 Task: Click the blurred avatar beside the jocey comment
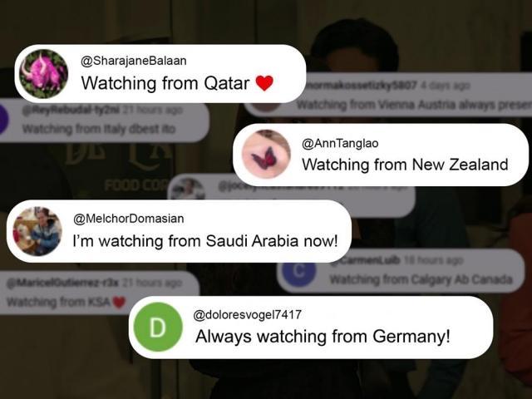pyautogui.click(x=187, y=189)
